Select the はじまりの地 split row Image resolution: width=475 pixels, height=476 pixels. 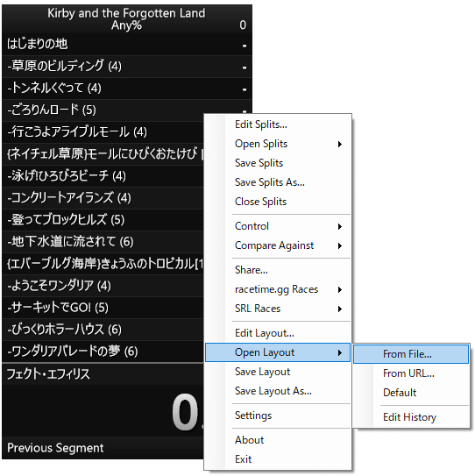click(127, 44)
